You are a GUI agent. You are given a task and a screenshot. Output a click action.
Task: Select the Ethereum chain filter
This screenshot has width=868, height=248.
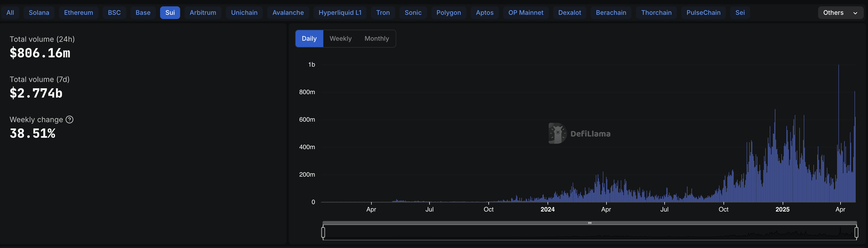pos(78,13)
